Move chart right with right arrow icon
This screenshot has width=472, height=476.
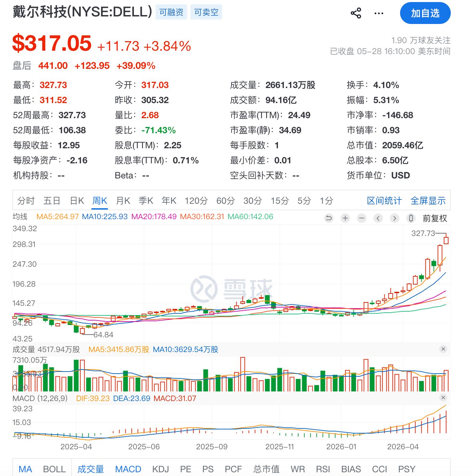pyautogui.click(x=395, y=218)
